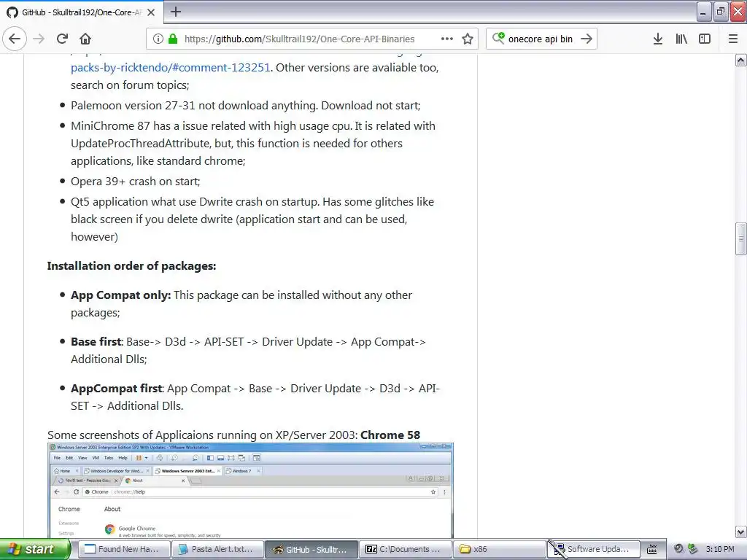
Task: Close the GitHub Skulltrail192 tab
Action: (151, 12)
